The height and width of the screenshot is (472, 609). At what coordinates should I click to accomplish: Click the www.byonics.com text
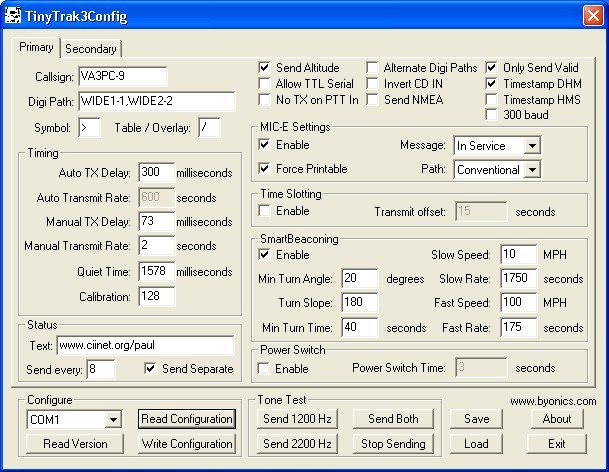(553, 401)
